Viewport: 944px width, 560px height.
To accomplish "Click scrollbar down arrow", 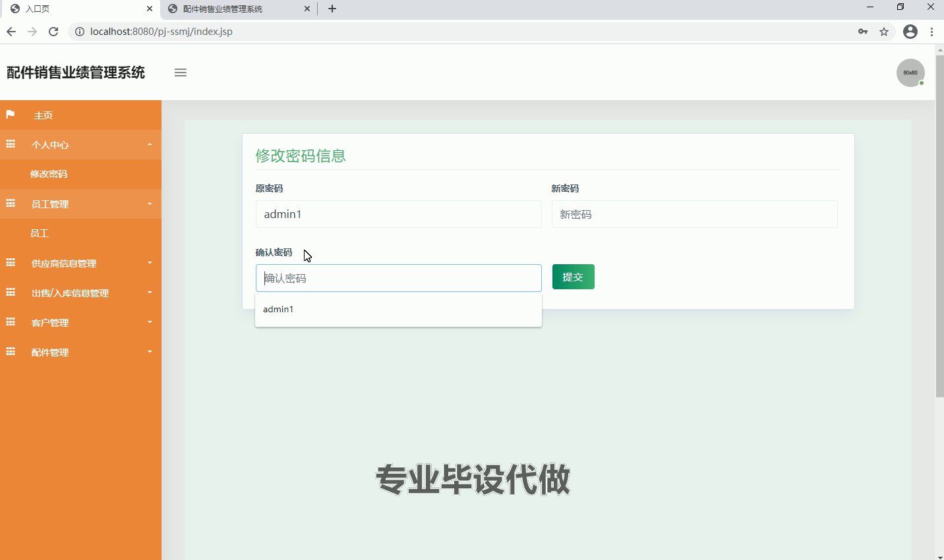I will click(x=939, y=556).
